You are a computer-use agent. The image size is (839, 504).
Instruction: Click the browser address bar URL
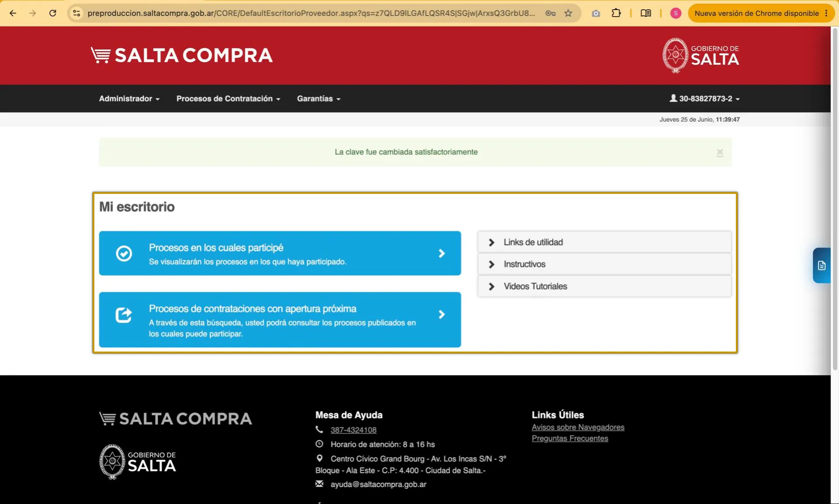point(311,13)
